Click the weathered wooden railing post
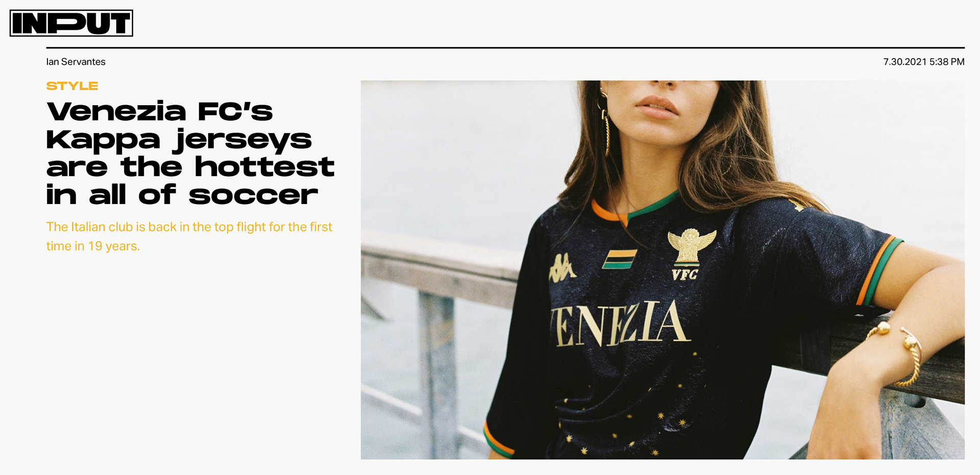This screenshot has height=475, width=980. click(x=436, y=375)
